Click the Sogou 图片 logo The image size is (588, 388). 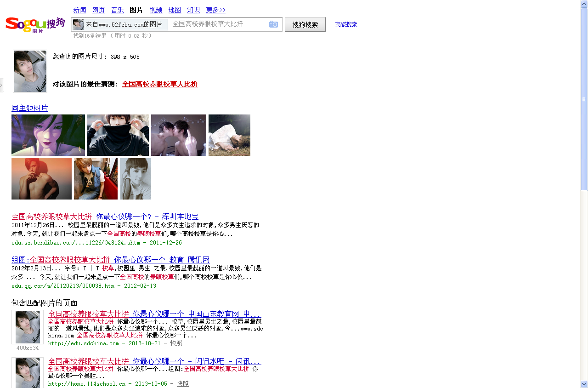[35, 24]
